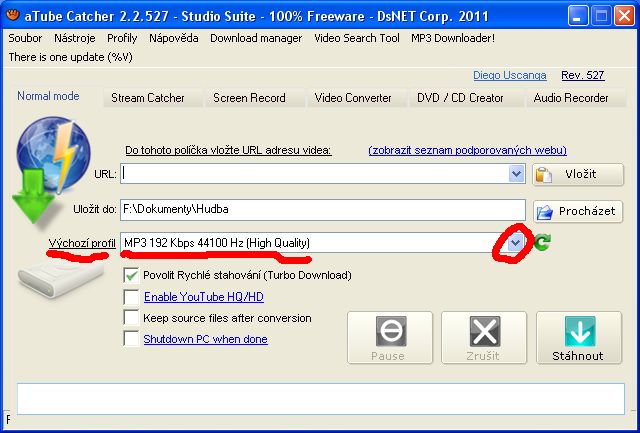Click the Vložit paste button
The height and width of the screenshot is (433, 640).
tap(578, 175)
